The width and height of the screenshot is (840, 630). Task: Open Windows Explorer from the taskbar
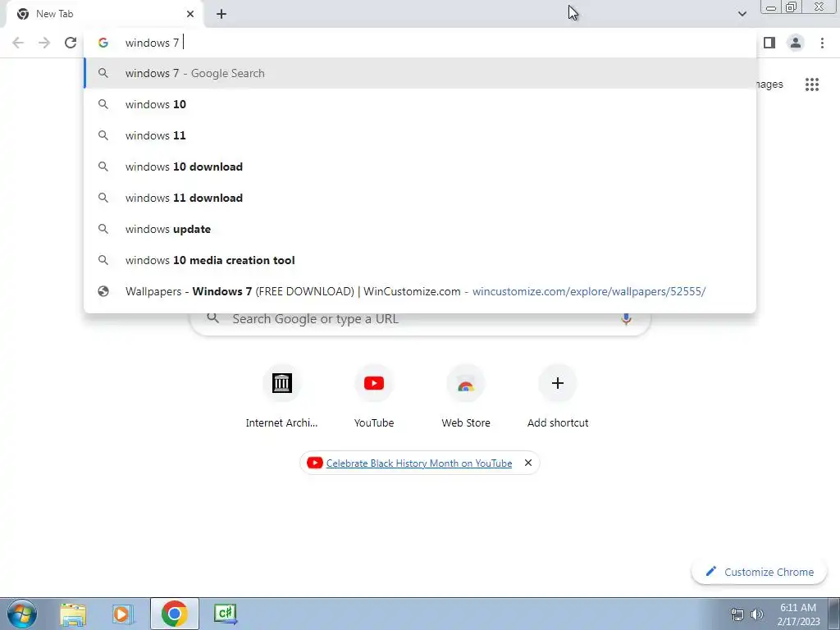[73, 614]
